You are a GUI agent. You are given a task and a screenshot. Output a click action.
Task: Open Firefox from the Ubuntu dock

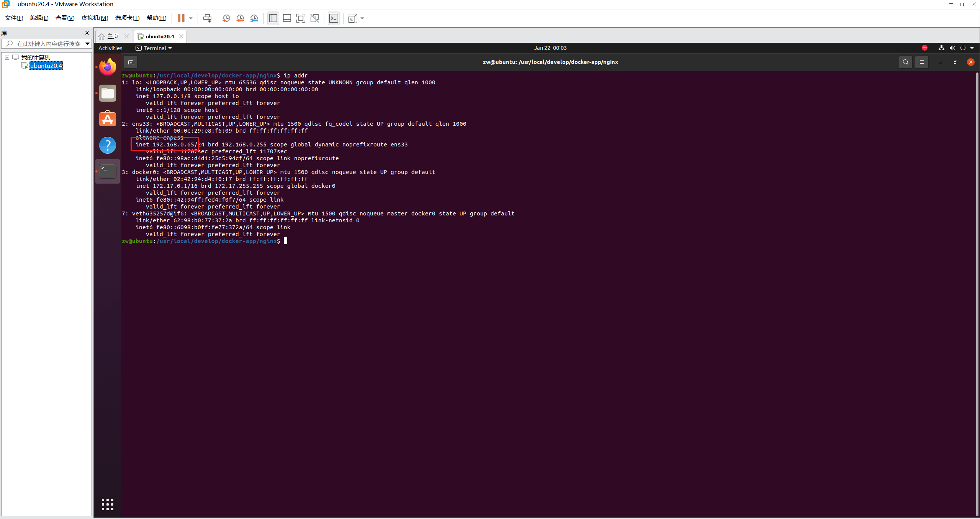[x=108, y=67]
